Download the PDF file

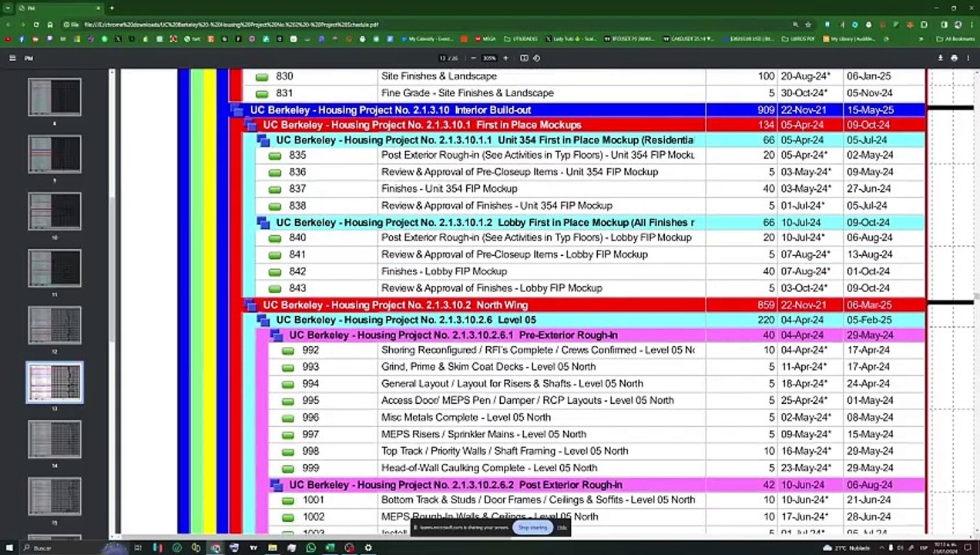tap(940, 58)
